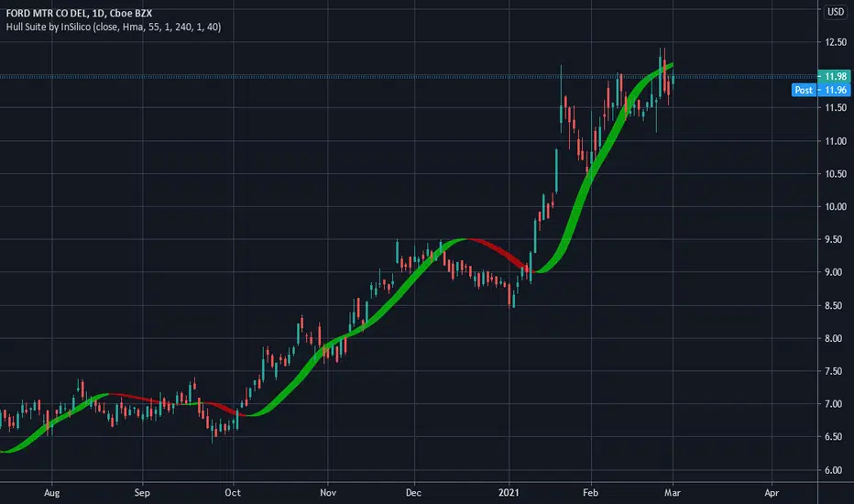
Task: Open the Hull Suite by InSilico indicator legend
Action: coord(114,27)
